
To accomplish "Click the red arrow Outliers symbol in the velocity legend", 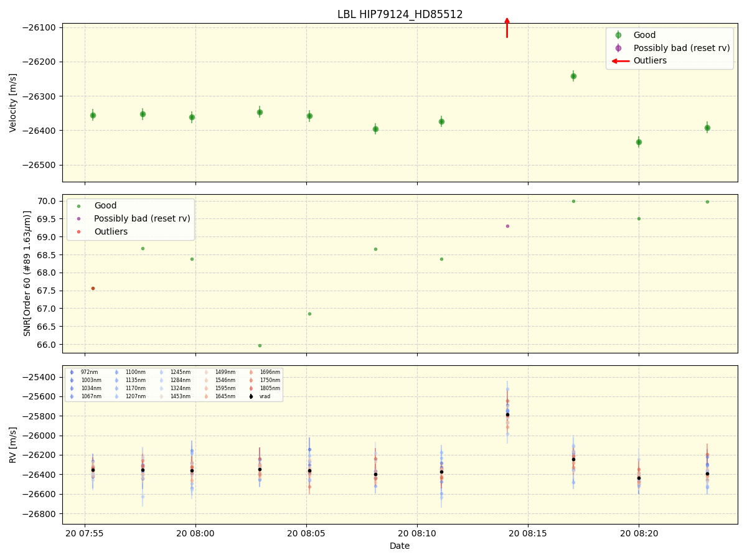I will tap(620, 61).
